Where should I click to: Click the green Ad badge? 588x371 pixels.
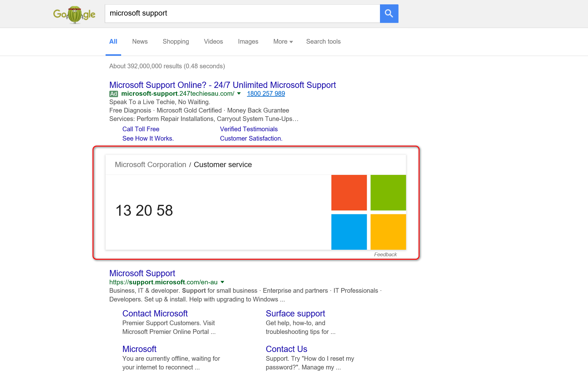tap(114, 94)
